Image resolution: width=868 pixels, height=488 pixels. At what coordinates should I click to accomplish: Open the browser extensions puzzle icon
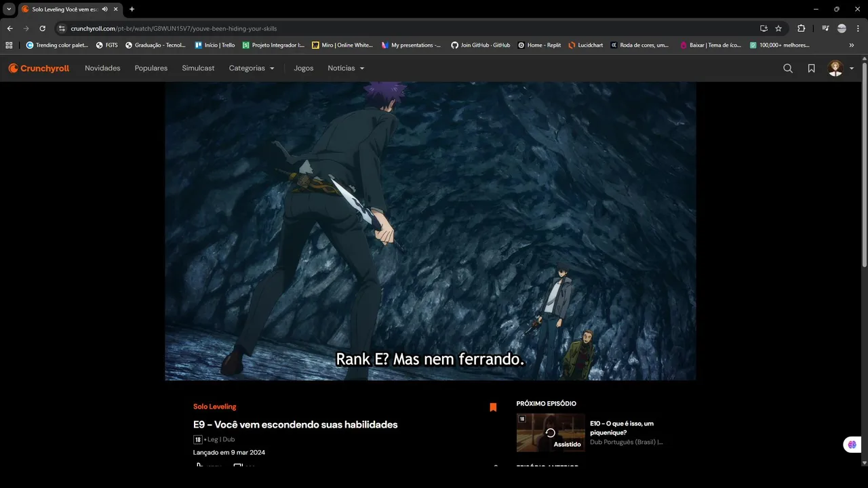tap(802, 28)
